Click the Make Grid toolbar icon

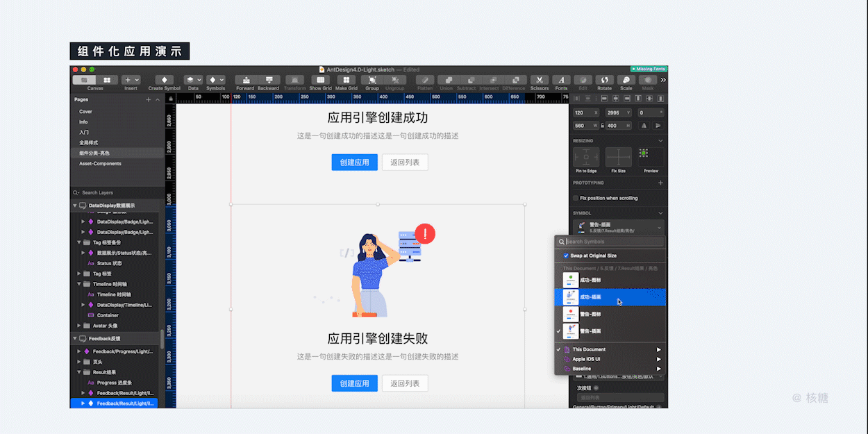pyautogui.click(x=347, y=80)
